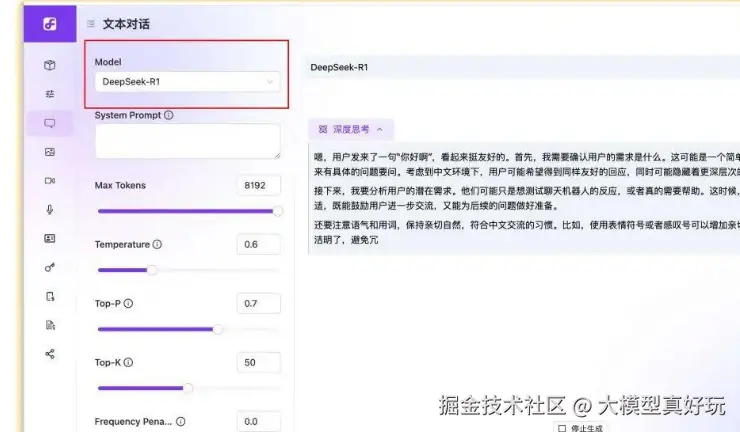The width and height of the screenshot is (740, 432).
Task: Open the microphone icon in sidebar
Action: coord(50,210)
